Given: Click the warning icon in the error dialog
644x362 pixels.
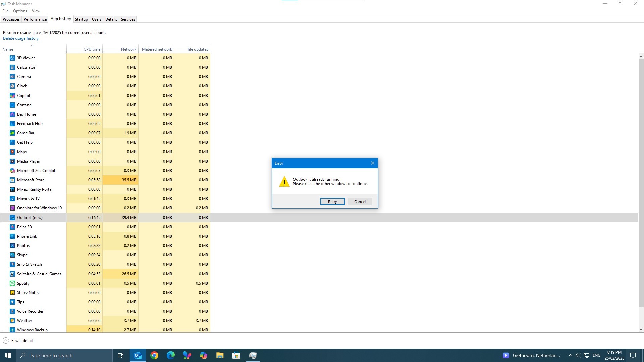Looking at the screenshot, I should [284, 181].
